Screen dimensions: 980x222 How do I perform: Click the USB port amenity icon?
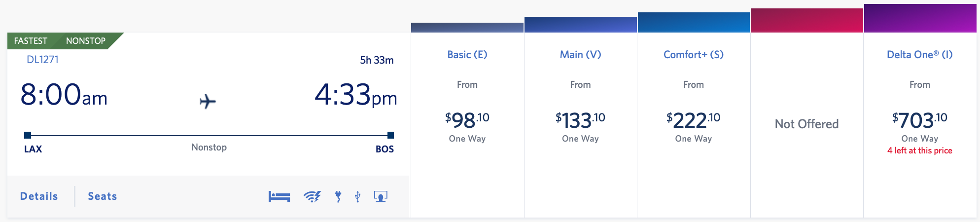pos(358,197)
